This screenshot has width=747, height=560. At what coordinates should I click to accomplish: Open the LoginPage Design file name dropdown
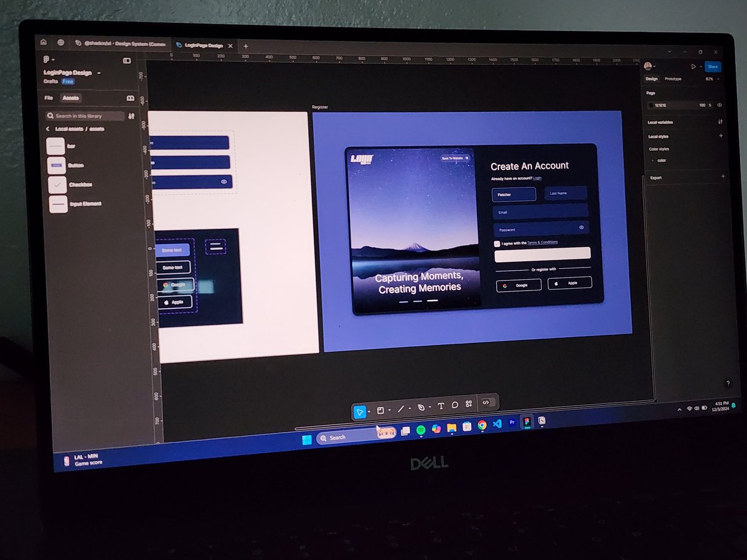click(98, 73)
